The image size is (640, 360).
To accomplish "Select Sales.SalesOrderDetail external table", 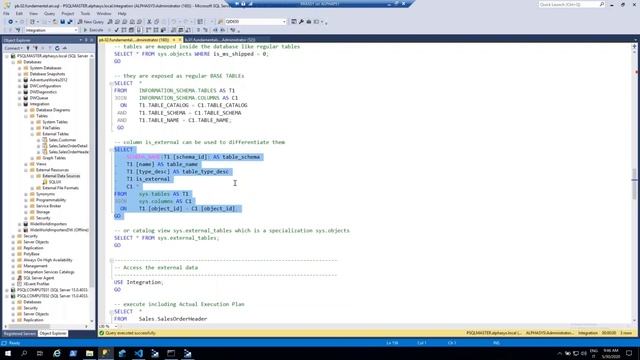I will (x=68, y=146).
